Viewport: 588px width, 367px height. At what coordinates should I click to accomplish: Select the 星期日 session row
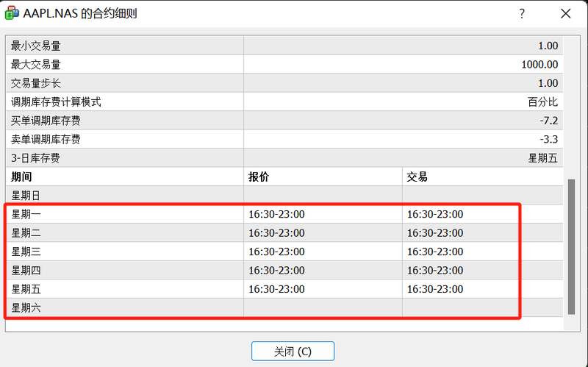point(284,195)
